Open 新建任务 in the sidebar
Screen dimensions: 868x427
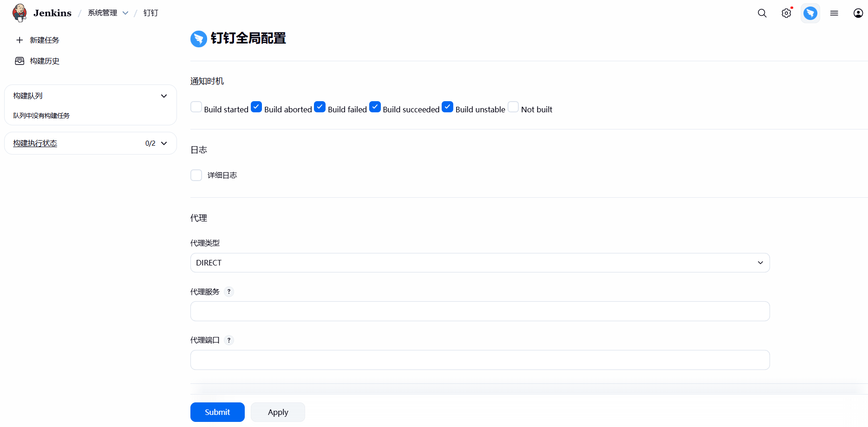click(x=44, y=40)
